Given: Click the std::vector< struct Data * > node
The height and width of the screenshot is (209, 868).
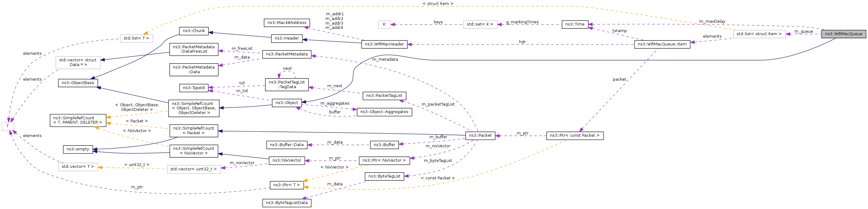Looking at the screenshot, I should pyautogui.click(x=78, y=63).
